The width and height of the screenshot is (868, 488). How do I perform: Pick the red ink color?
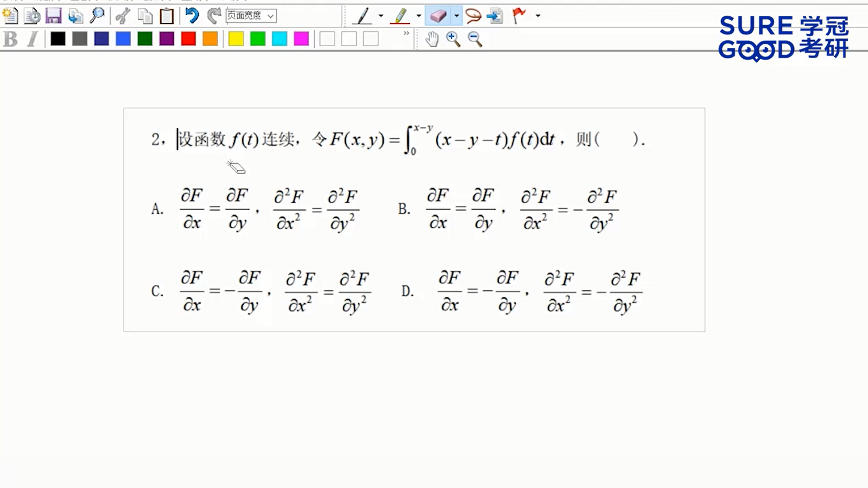tap(188, 39)
